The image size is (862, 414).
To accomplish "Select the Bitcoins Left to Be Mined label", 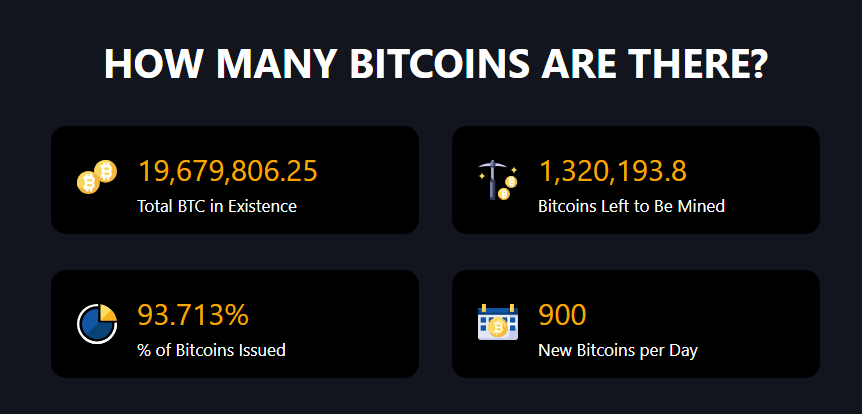I will [631, 207].
